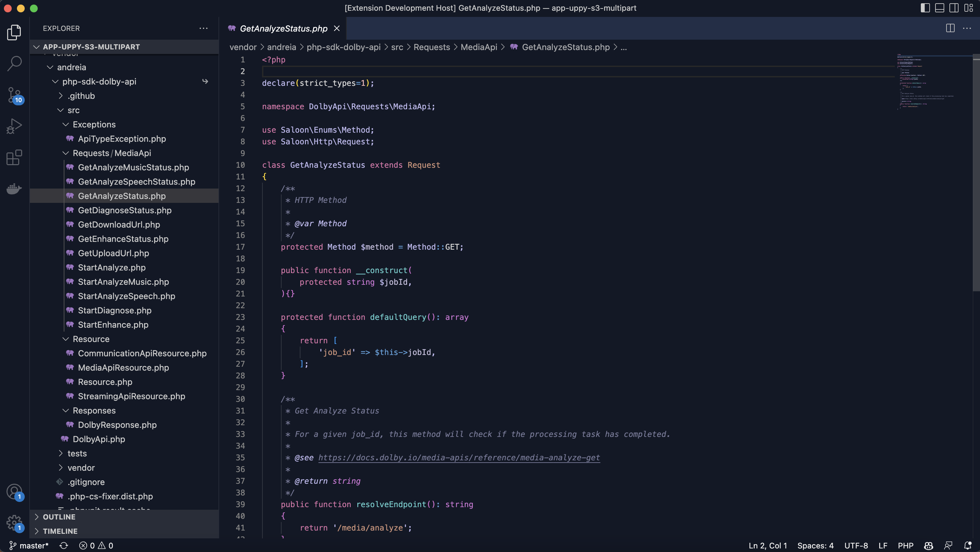Split the editor to the right
Viewport: 980px width, 552px height.
[x=950, y=29]
